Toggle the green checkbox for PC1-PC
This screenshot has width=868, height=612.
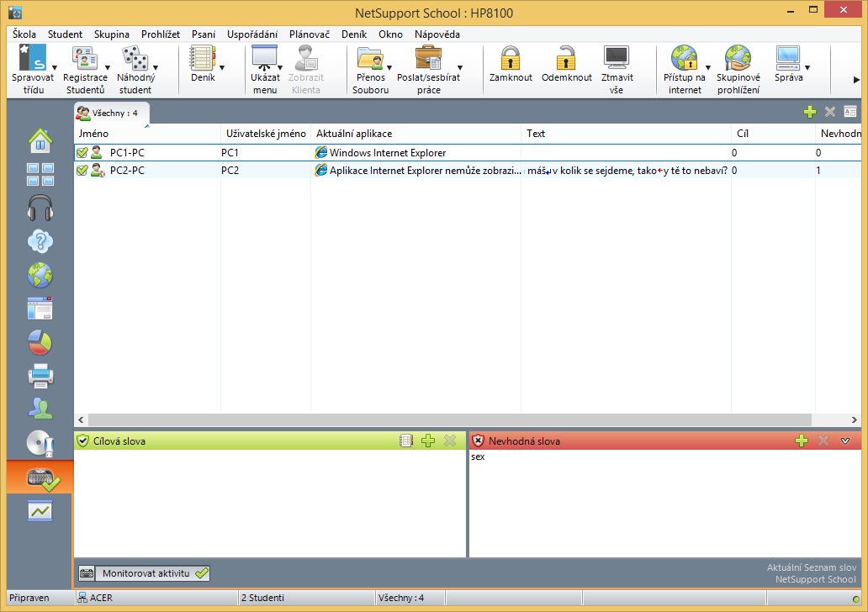tap(82, 153)
